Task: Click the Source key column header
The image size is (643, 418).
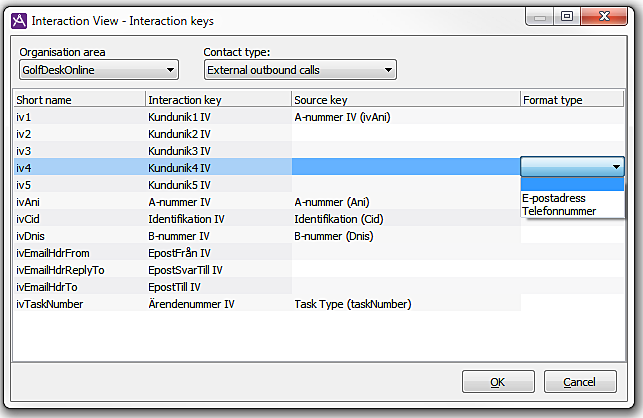Action: point(405,100)
